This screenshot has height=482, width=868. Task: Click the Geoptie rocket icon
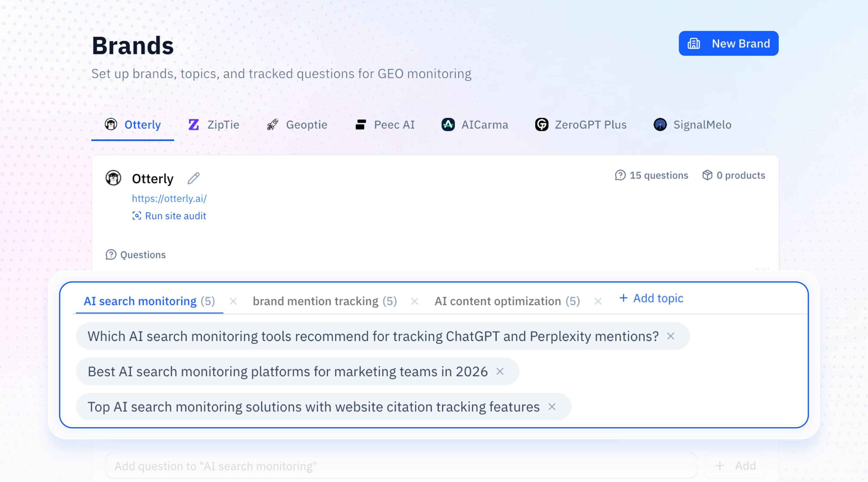272,125
